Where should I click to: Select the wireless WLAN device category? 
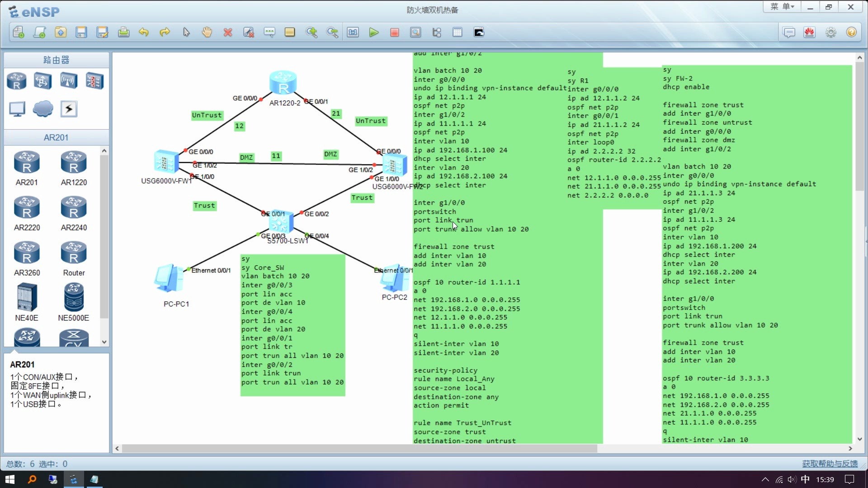tap(69, 81)
